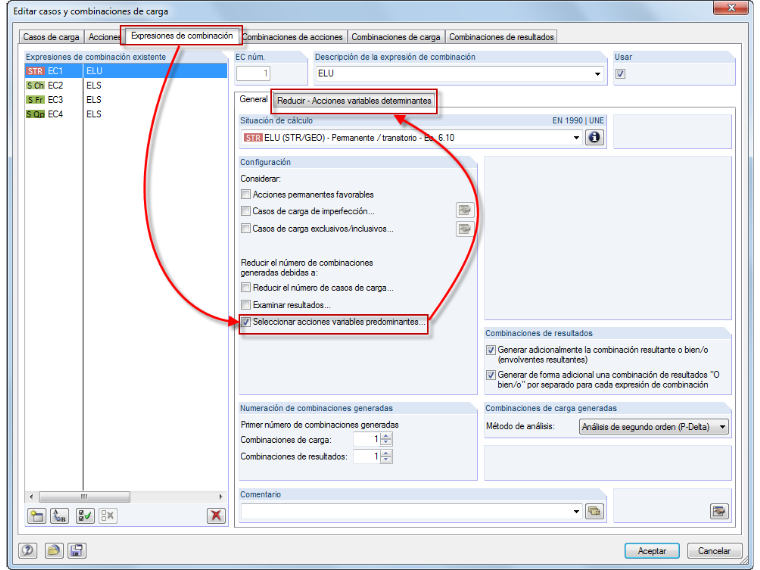Switch to Combinaciones de carga tab
The height and width of the screenshot is (570, 760).
pyautogui.click(x=396, y=37)
